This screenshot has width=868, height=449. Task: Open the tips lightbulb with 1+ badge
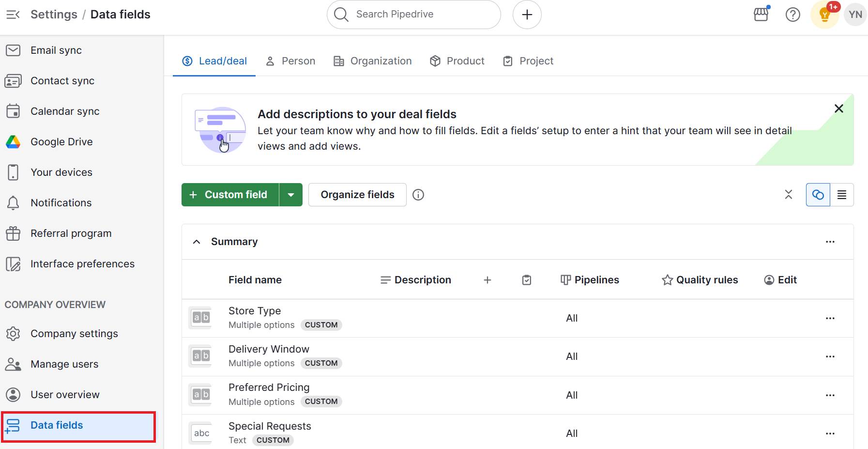(823, 15)
